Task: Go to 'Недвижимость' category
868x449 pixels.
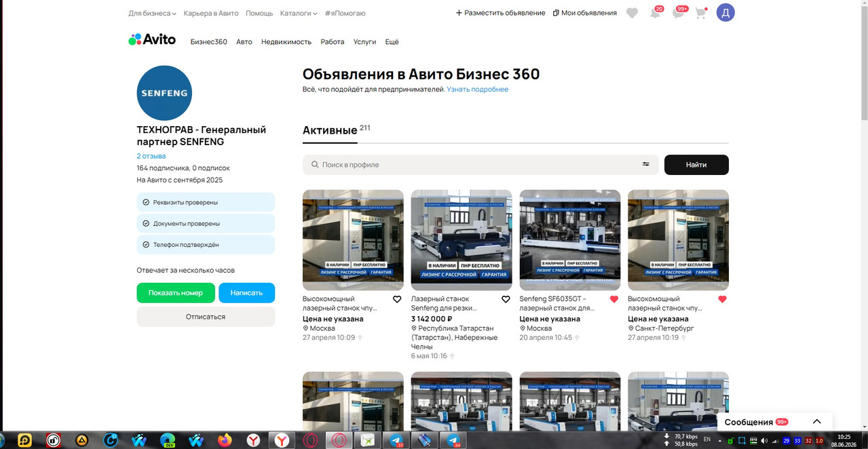Action: pyautogui.click(x=286, y=41)
